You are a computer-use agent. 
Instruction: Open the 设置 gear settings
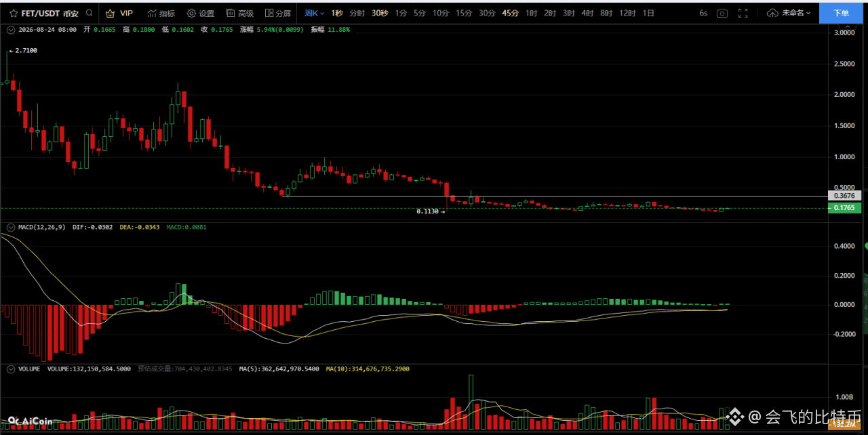tap(201, 13)
